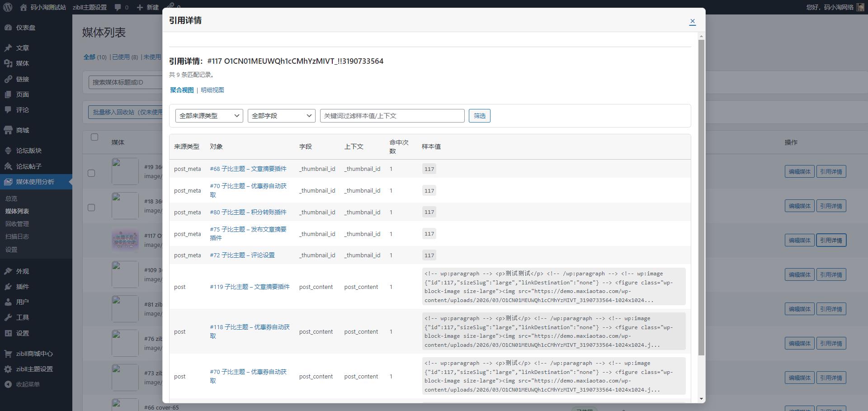This screenshot has width=868, height=411.
Task: Open the 全部字段 dropdown
Action: point(281,116)
